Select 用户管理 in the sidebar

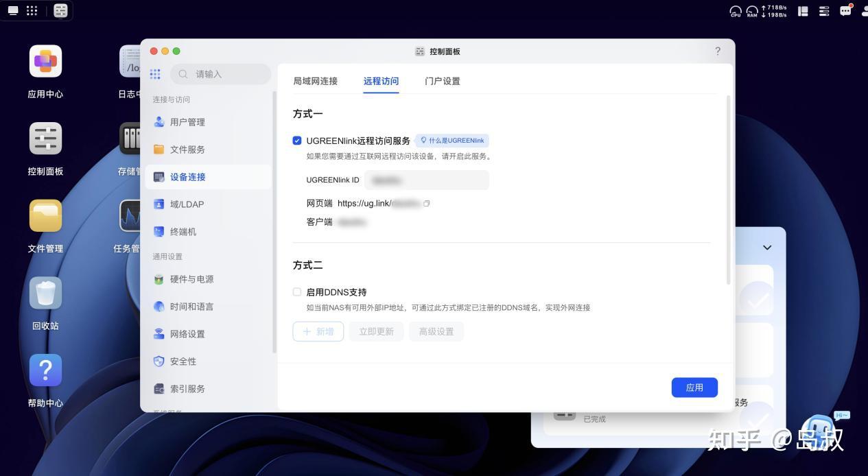209,122
